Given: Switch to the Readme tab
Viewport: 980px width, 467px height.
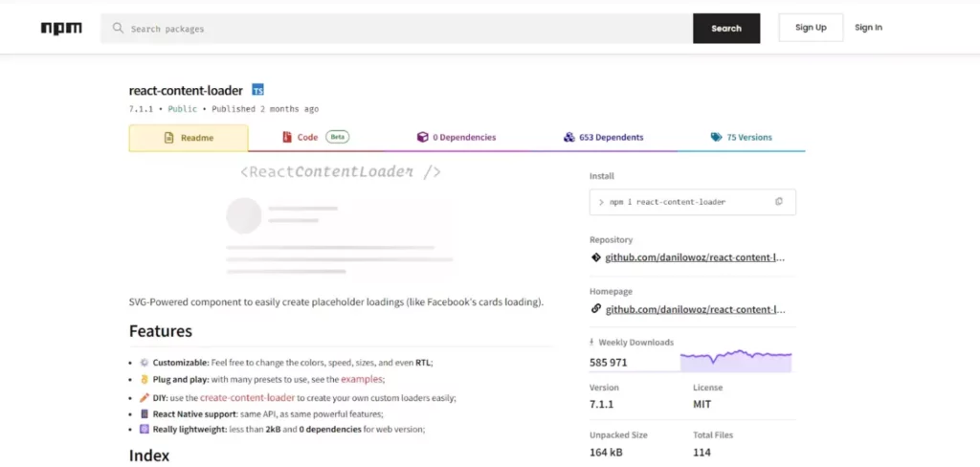Looking at the screenshot, I should pyautogui.click(x=189, y=138).
